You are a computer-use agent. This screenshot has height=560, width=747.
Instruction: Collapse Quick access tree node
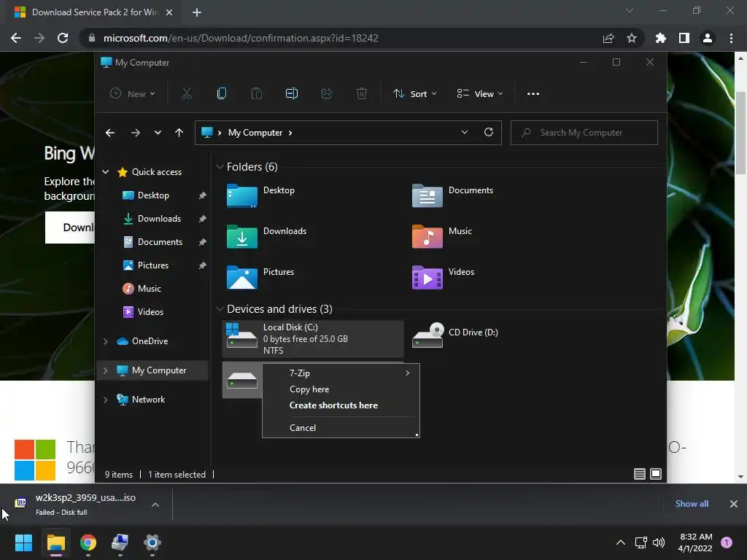[x=105, y=172]
